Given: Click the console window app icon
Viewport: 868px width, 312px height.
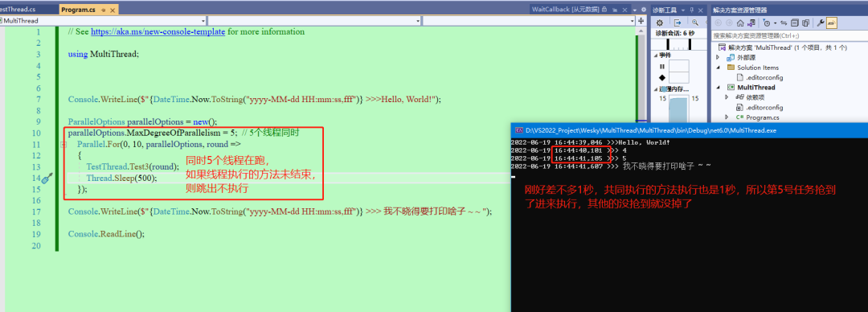Looking at the screenshot, I should coord(518,131).
